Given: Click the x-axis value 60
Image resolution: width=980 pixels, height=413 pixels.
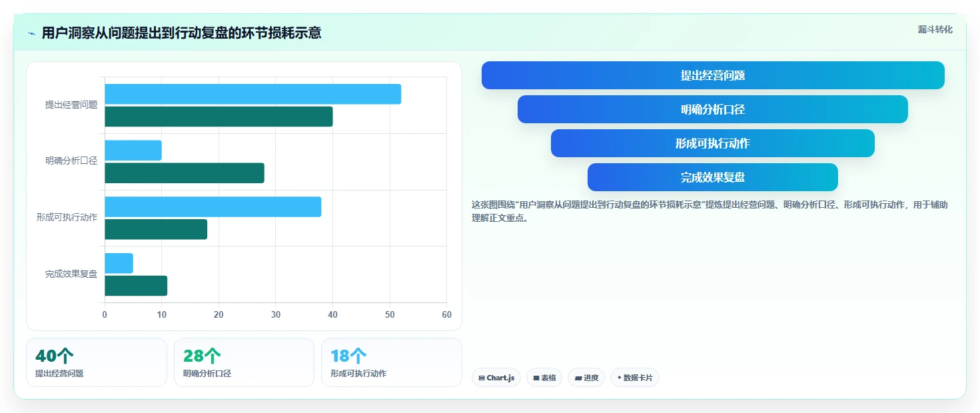Looking at the screenshot, I should pyautogui.click(x=446, y=315).
